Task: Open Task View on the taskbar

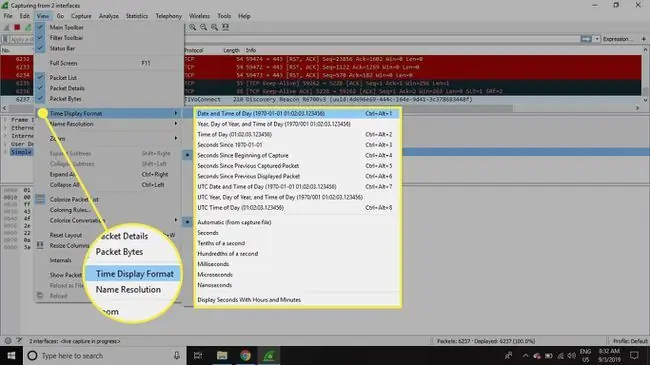Action: coord(198,355)
